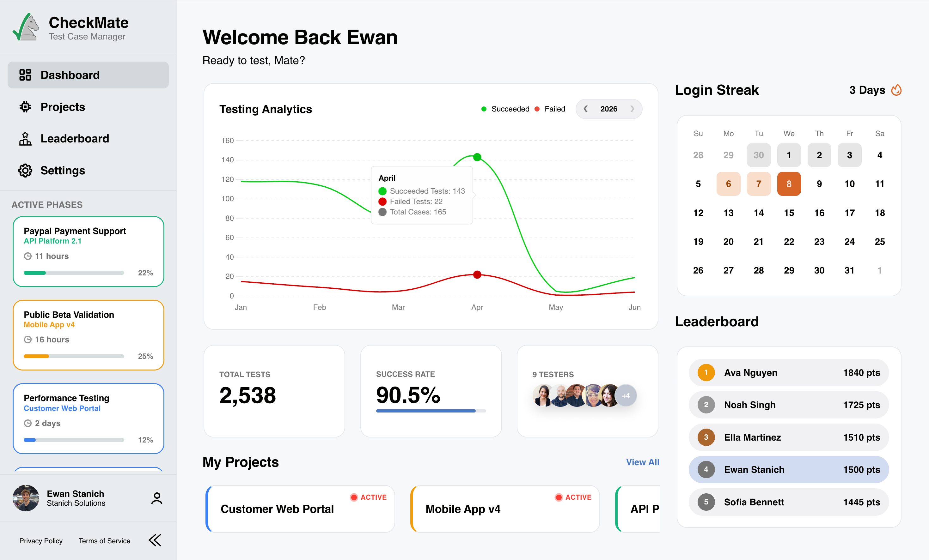Image resolution: width=929 pixels, height=560 pixels.
Task: Click Noah Singh leaderboard row
Action: pyautogui.click(x=789, y=405)
